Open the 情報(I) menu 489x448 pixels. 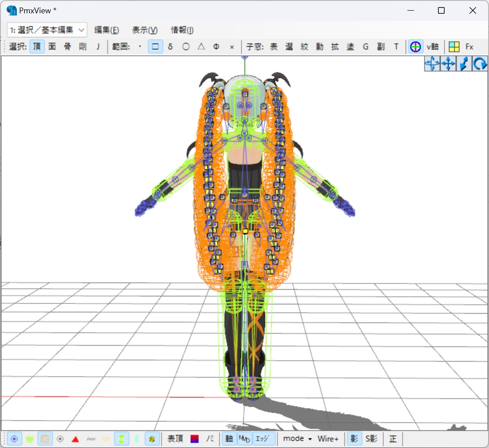pos(182,30)
